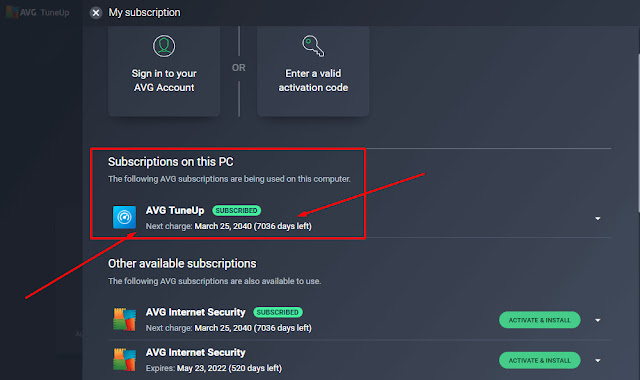The height and width of the screenshot is (380, 640).
Task: Close the My subscription panel
Action: tap(96, 13)
